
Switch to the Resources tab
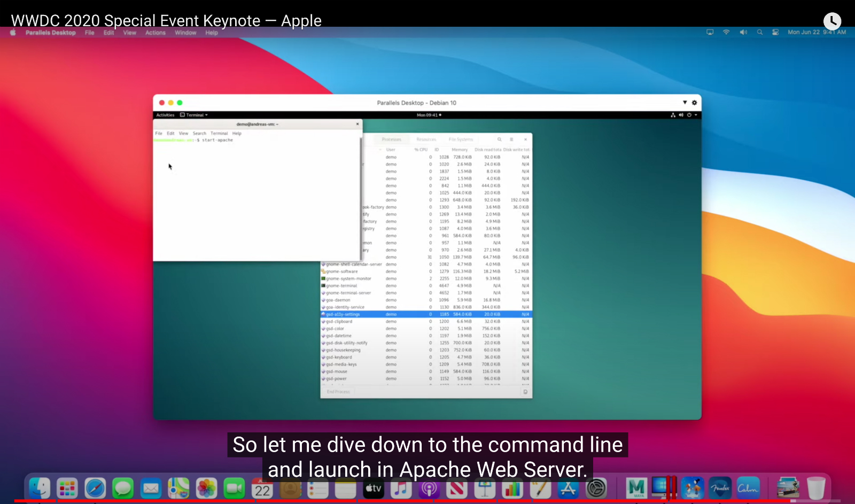click(426, 139)
